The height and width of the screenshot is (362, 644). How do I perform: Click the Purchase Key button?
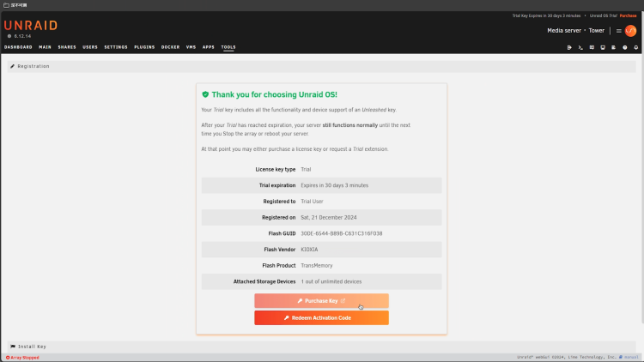tap(321, 301)
